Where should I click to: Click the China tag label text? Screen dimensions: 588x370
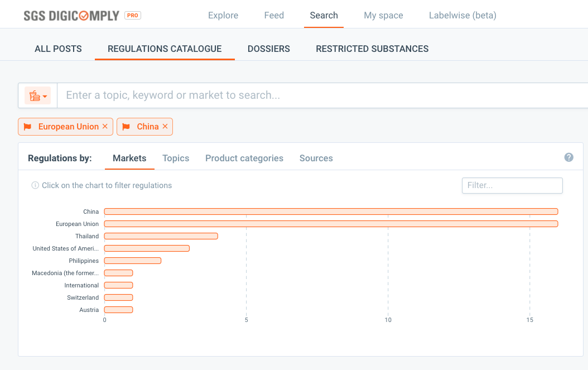pyautogui.click(x=148, y=127)
